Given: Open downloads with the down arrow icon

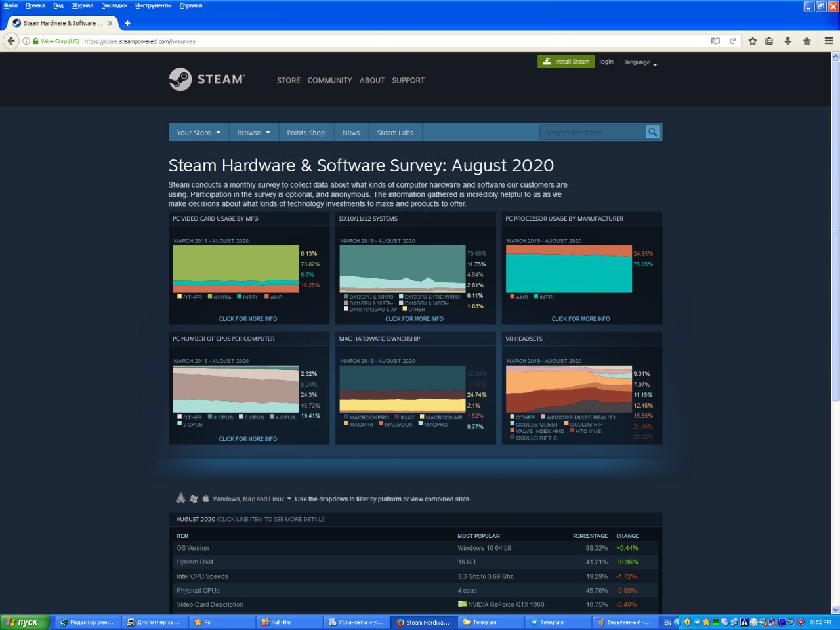Looking at the screenshot, I should pyautogui.click(x=787, y=41).
